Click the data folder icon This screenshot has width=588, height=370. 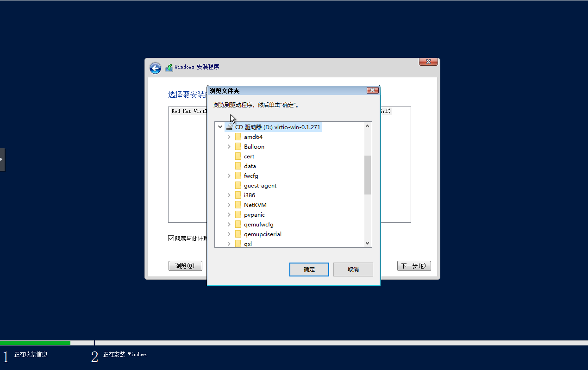(x=238, y=166)
